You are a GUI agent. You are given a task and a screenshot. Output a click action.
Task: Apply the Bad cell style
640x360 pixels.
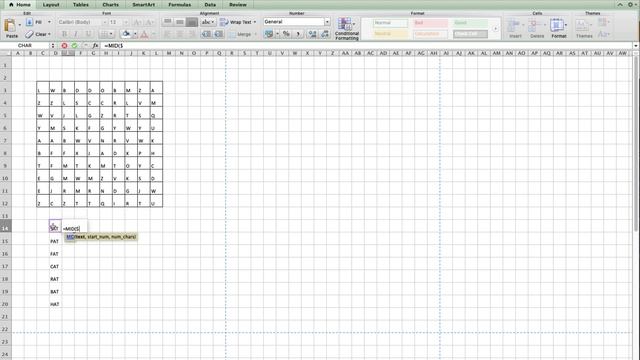(x=430, y=23)
